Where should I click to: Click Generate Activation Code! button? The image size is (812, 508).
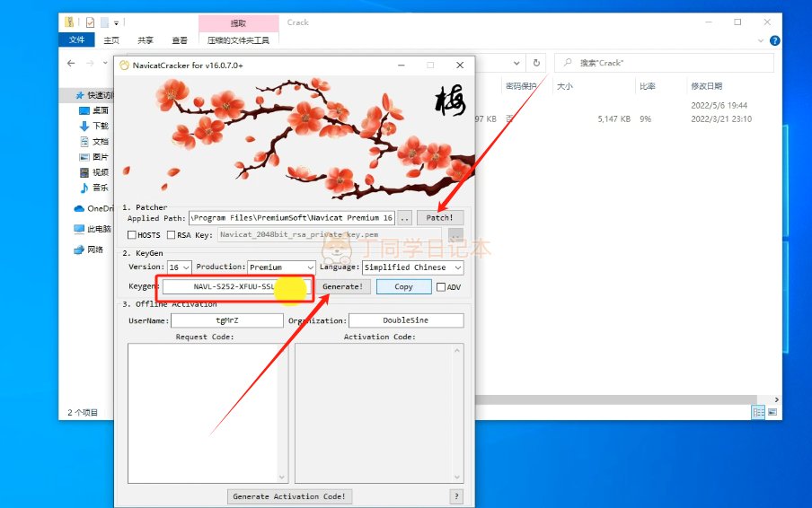(289, 496)
